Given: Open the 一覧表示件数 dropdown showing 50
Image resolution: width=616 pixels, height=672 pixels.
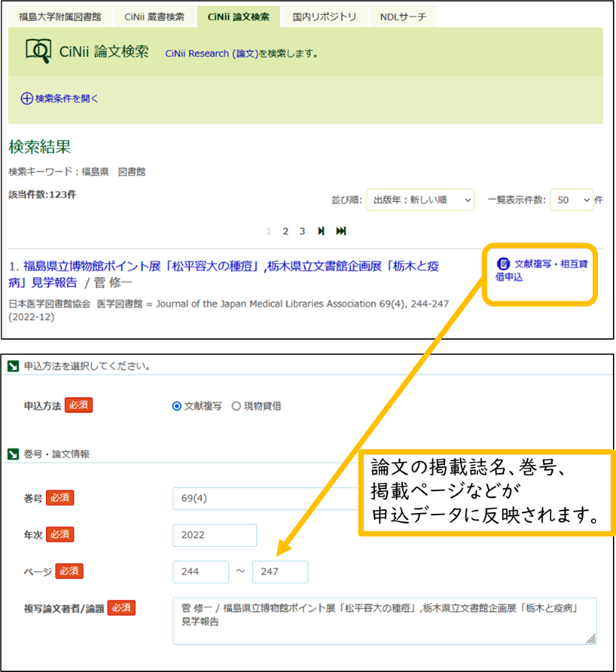Looking at the screenshot, I should [x=571, y=200].
